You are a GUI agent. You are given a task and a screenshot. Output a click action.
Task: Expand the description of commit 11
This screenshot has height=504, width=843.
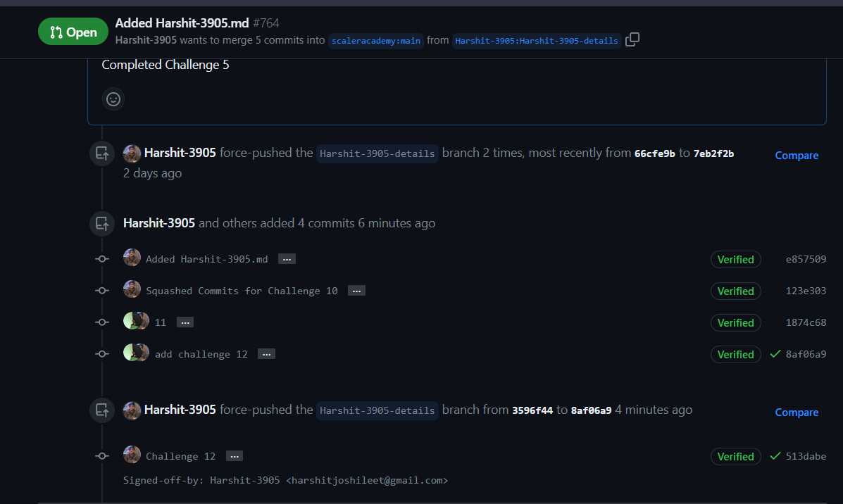pos(185,322)
